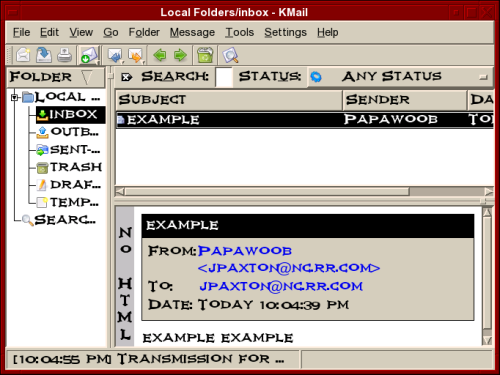
Task: Sort messages by Subject column header
Action: click(229, 100)
